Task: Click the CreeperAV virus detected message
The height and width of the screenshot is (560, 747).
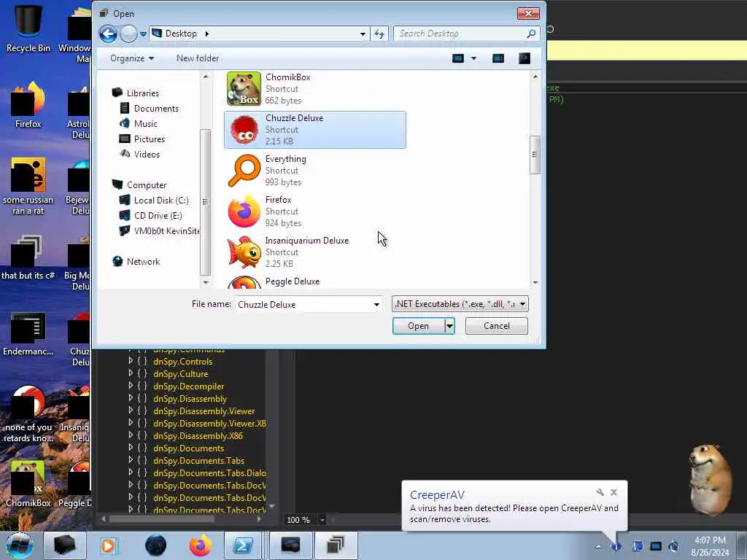Action: [x=514, y=514]
